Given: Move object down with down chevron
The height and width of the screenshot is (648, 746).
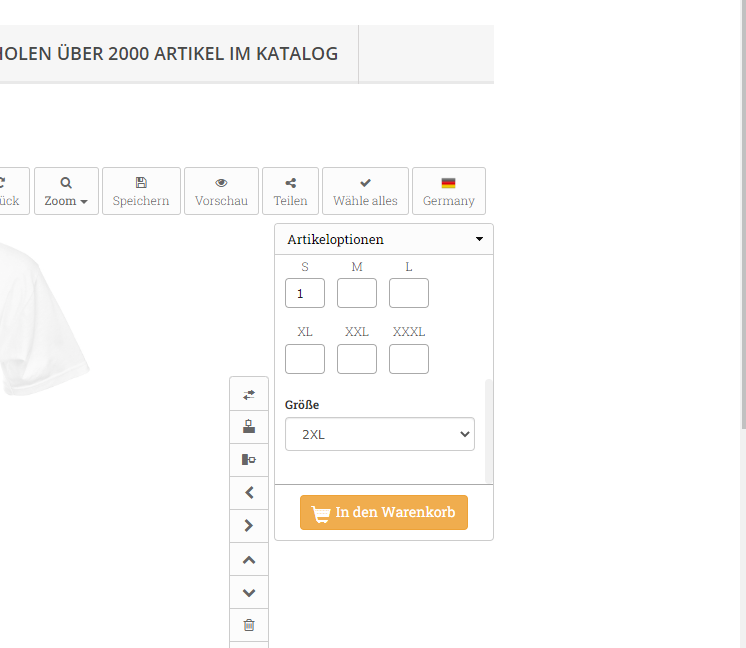Looking at the screenshot, I should tap(249, 592).
